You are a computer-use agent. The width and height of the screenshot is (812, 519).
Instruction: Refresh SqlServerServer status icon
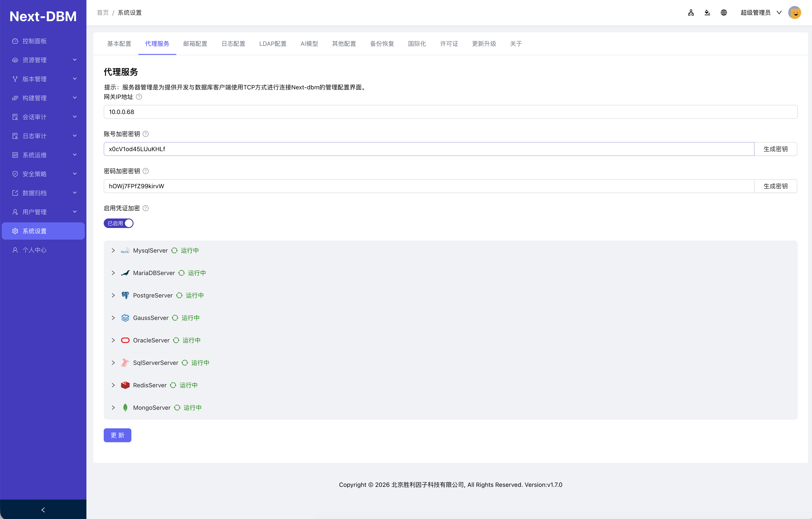[185, 363]
